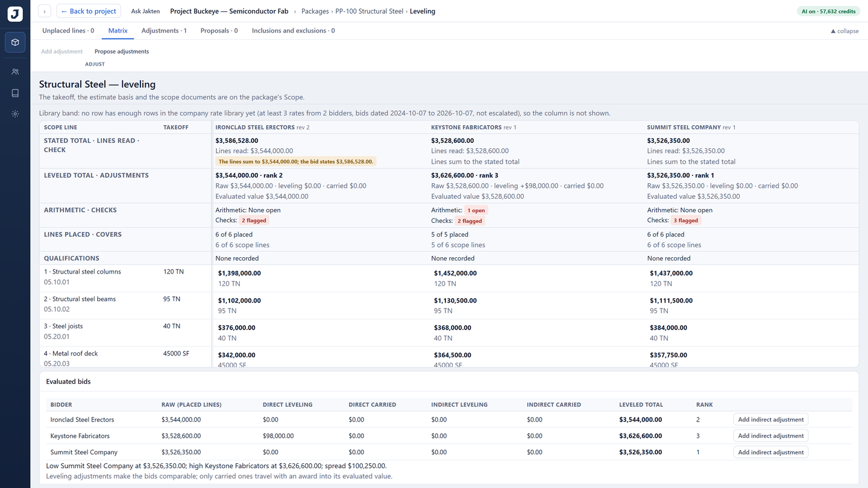Image resolution: width=868 pixels, height=488 pixels.
Task: Open the PP-100 Structural Steel breadcrumb
Action: (369, 11)
